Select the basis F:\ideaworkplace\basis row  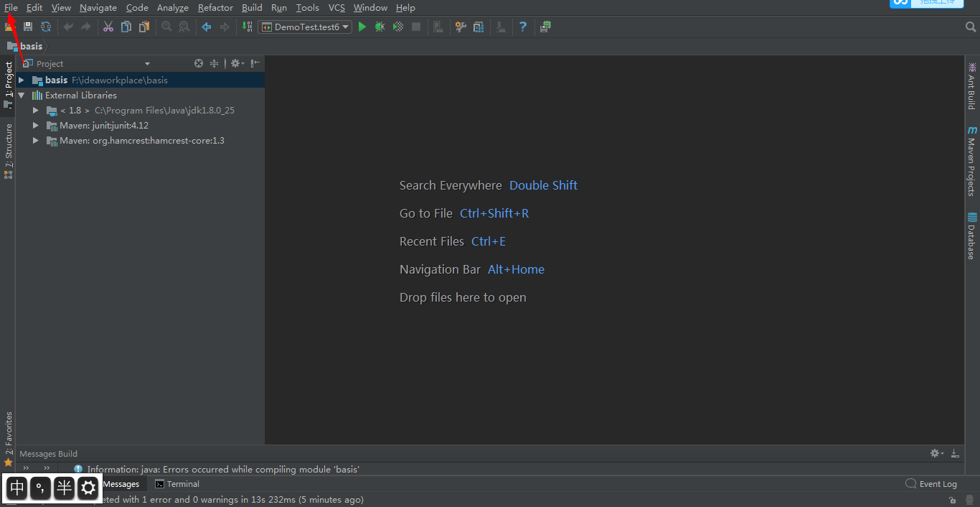[141, 80]
